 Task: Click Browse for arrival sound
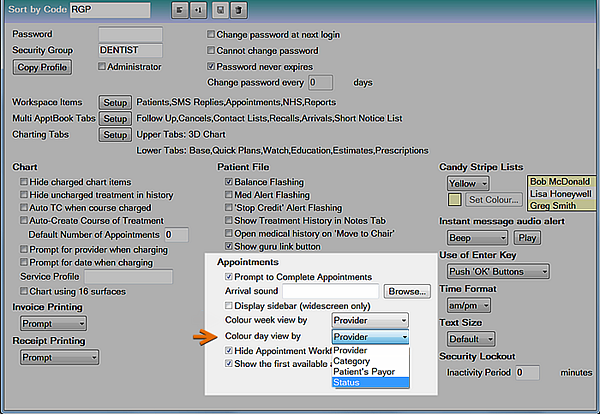click(407, 292)
